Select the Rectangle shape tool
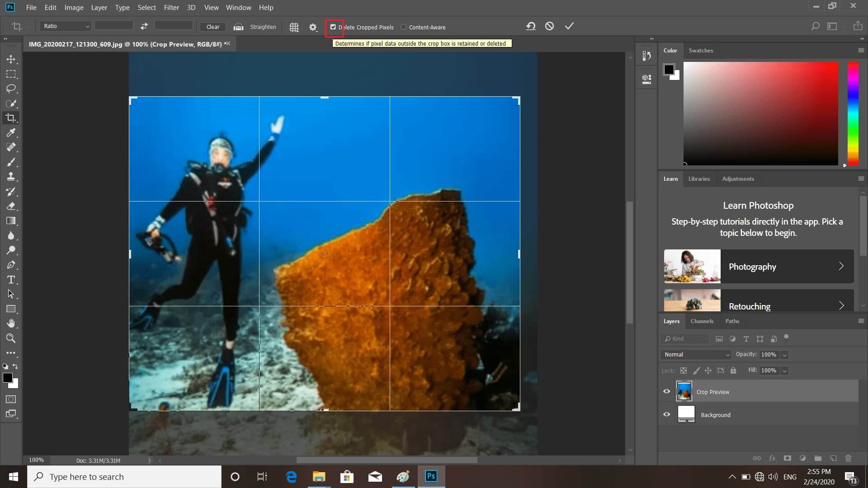 (11, 309)
